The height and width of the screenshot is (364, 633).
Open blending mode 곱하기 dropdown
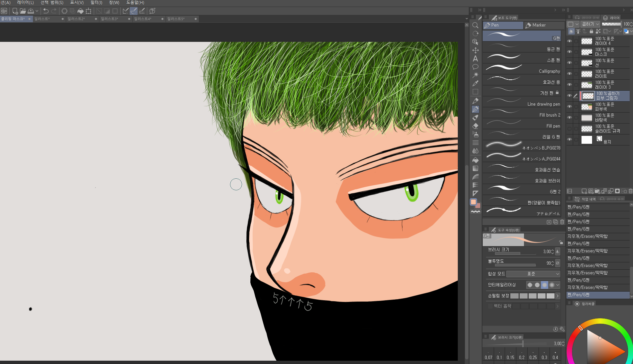(x=590, y=24)
